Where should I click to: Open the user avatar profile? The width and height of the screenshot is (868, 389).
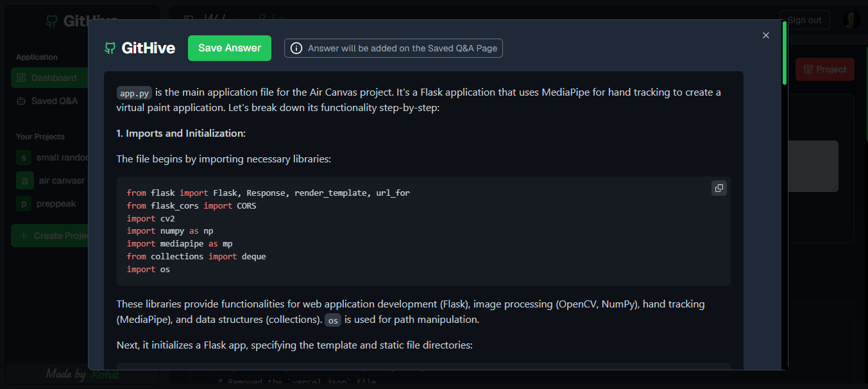click(x=851, y=20)
